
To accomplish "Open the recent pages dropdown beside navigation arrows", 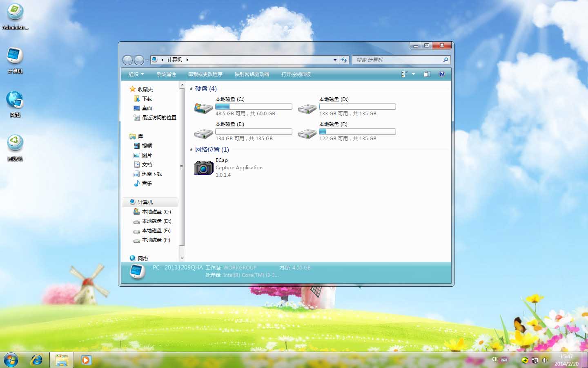I will pos(147,61).
